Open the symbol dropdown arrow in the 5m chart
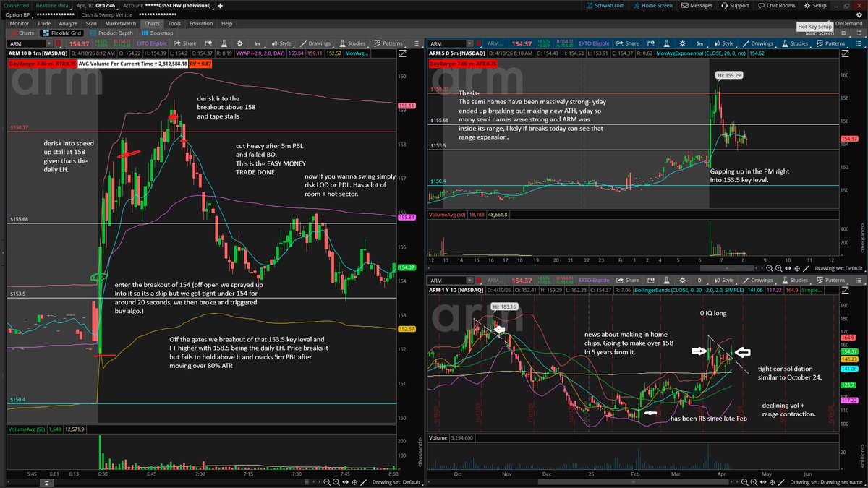Image resolution: width=868 pixels, height=488 pixels. pyautogui.click(x=469, y=43)
